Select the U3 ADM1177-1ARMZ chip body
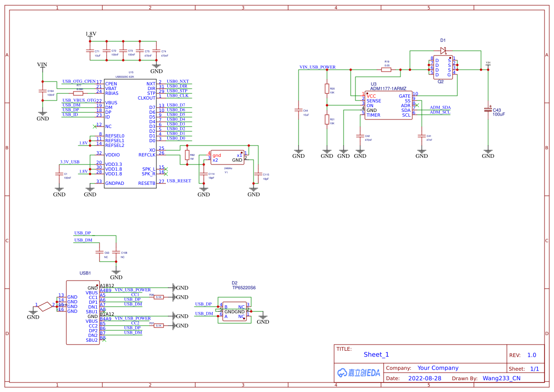Viewport: 554px width, 392px height. pyautogui.click(x=388, y=105)
